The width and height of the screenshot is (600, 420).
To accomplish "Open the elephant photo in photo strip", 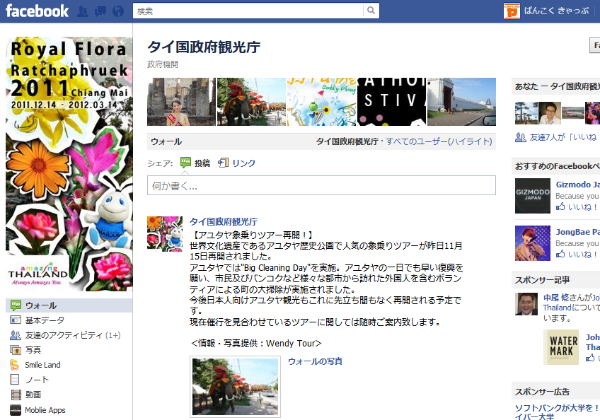I will 251,102.
